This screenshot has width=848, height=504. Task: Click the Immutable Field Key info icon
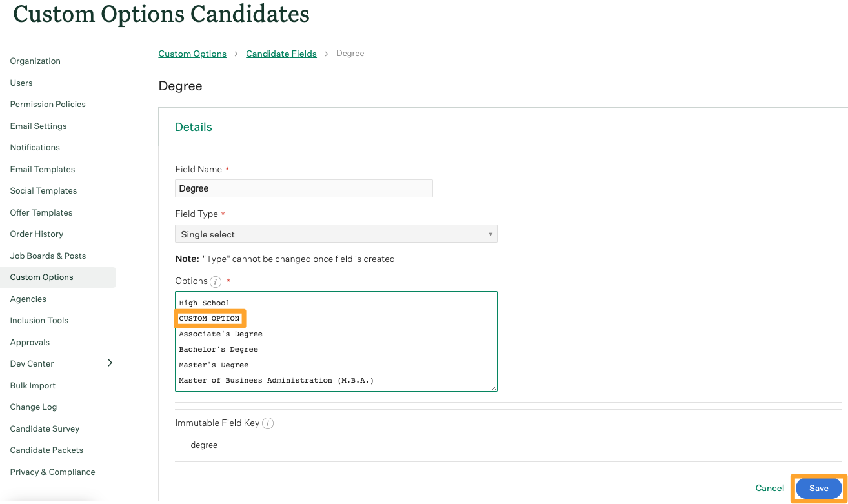click(268, 423)
